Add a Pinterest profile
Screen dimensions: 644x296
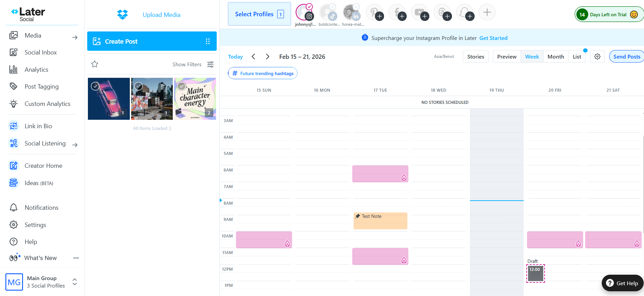click(374, 13)
